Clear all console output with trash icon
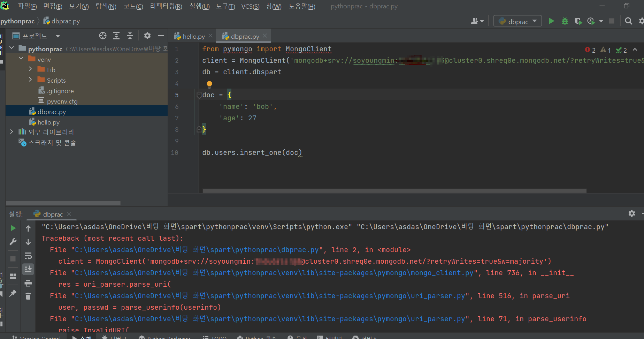The image size is (644, 339). [x=28, y=296]
